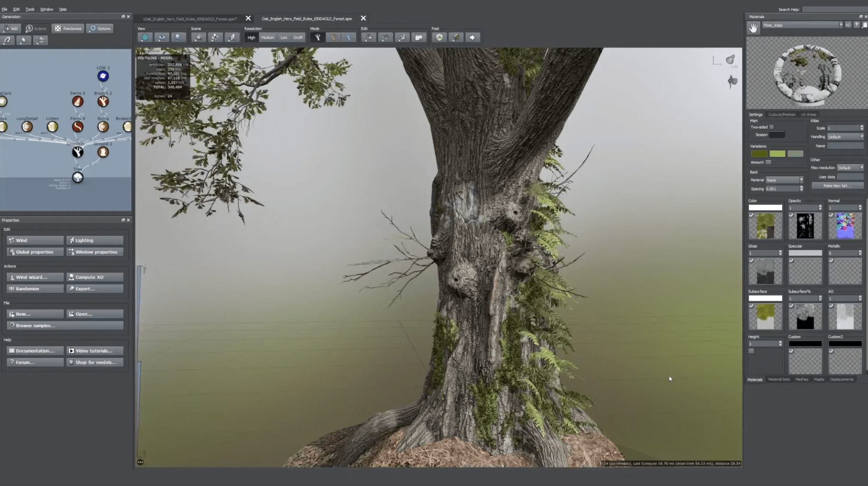The image size is (868, 486).
Task: Open the Moss_Atlas material dropdown
Action: click(x=803, y=25)
